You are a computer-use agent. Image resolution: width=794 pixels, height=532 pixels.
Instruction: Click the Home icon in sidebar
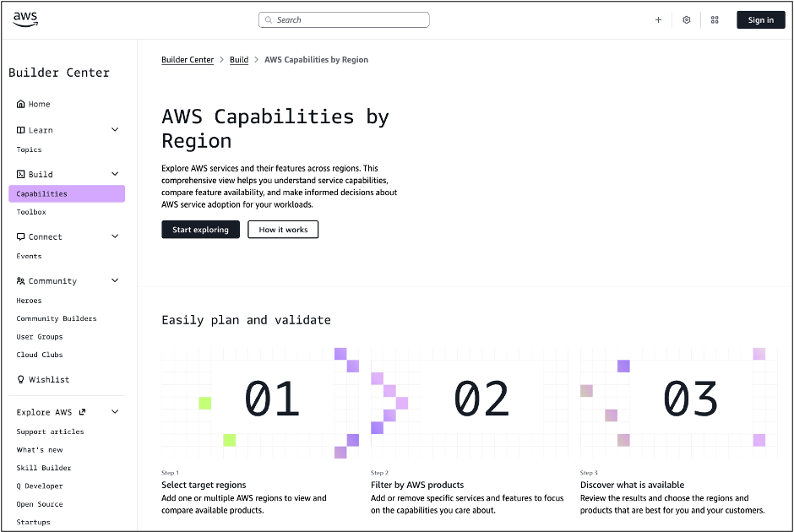21,105
